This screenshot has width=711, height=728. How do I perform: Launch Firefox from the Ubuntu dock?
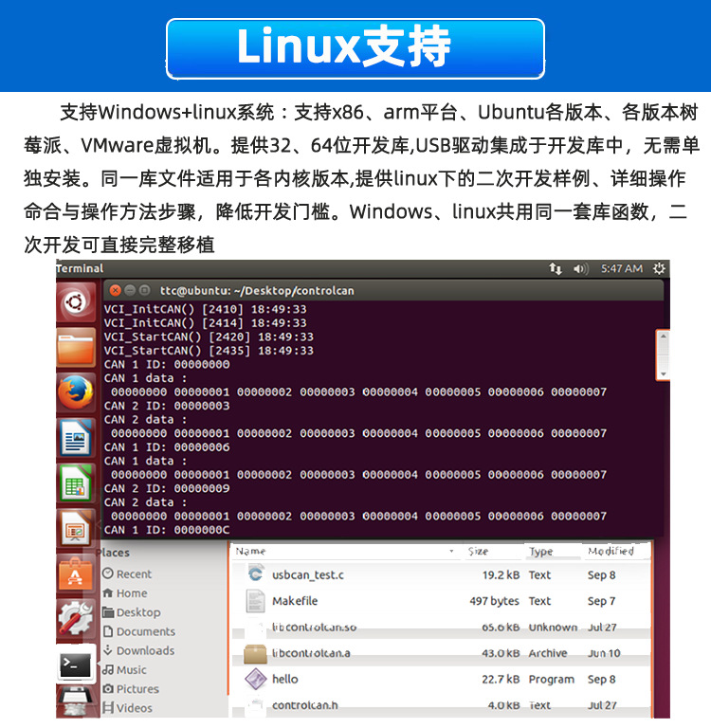point(75,392)
